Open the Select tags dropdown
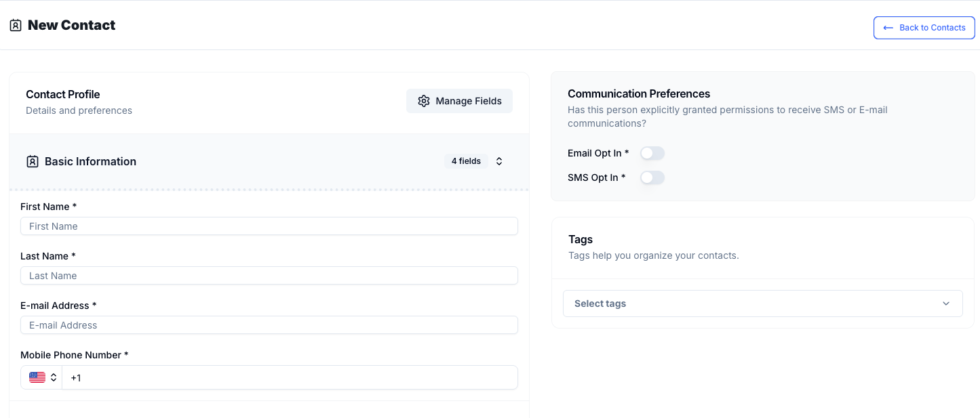This screenshot has width=980, height=418. tap(762, 304)
